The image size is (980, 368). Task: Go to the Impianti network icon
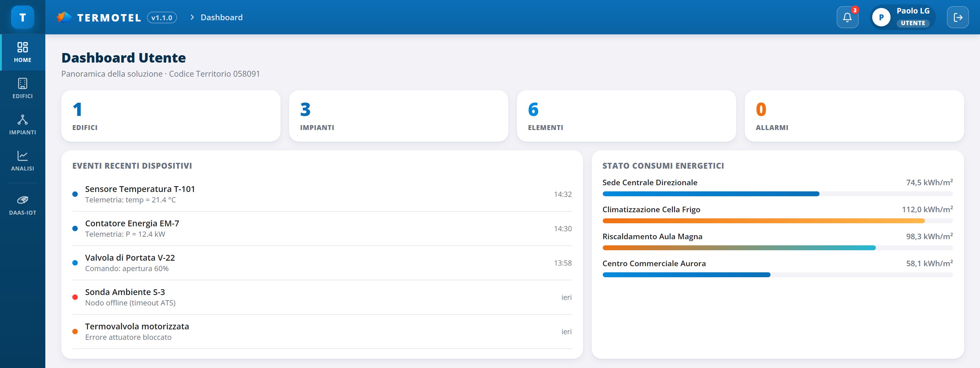pyautogui.click(x=22, y=120)
